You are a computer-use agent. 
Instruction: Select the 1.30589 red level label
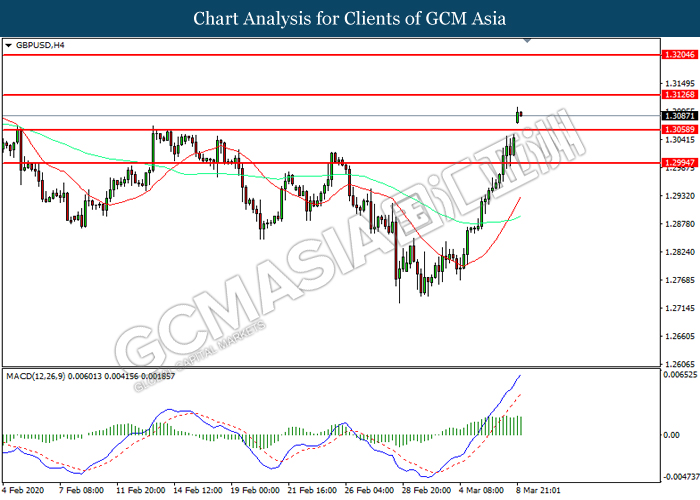[x=679, y=129]
